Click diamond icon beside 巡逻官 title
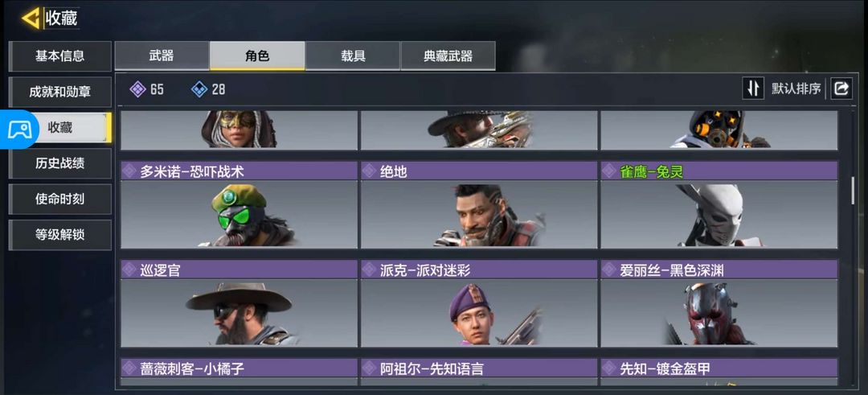This screenshot has height=395, width=868. (129, 270)
